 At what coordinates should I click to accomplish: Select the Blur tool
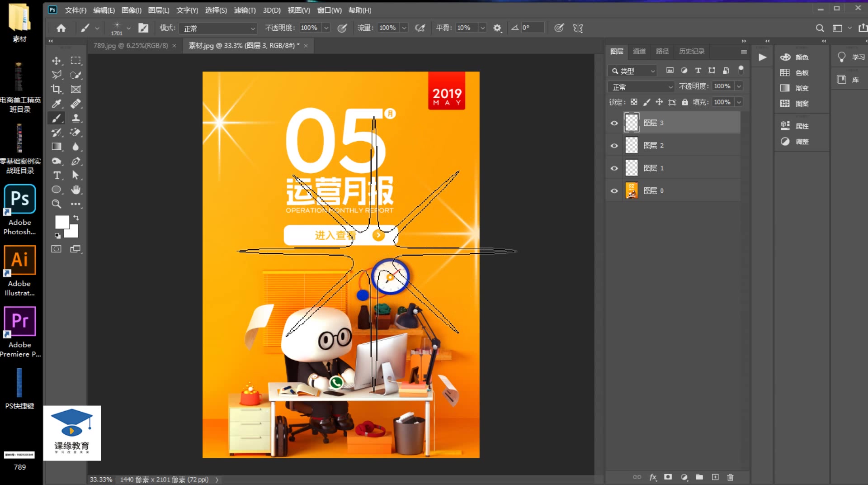pyautogui.click(x=75, y=147)
